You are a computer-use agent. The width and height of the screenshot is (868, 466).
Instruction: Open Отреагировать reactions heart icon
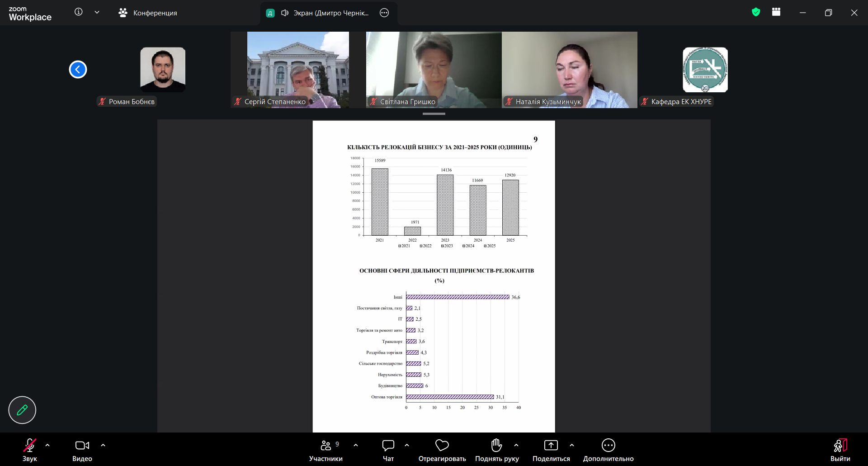(442, 451)
